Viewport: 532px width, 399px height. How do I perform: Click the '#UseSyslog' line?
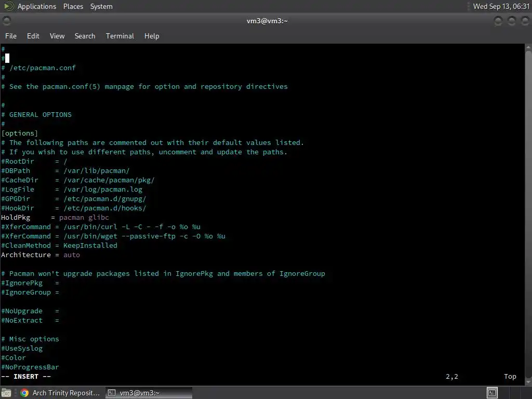(22, 349)
